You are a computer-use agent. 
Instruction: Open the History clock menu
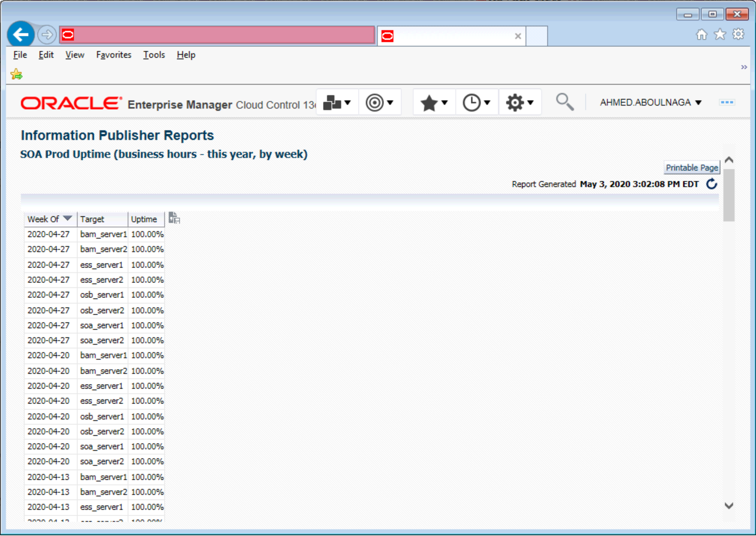pyautogui.click(x=476, y=103)
